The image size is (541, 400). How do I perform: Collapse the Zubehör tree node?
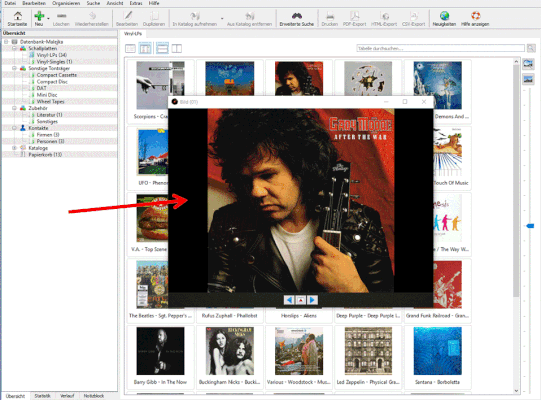tap(14, 108)
